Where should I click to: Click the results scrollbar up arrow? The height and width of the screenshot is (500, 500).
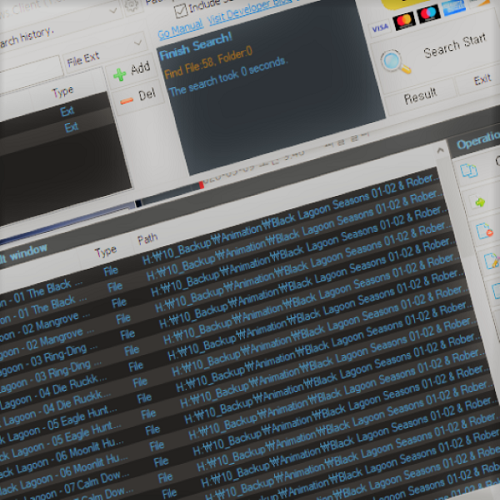pos(440,151)
